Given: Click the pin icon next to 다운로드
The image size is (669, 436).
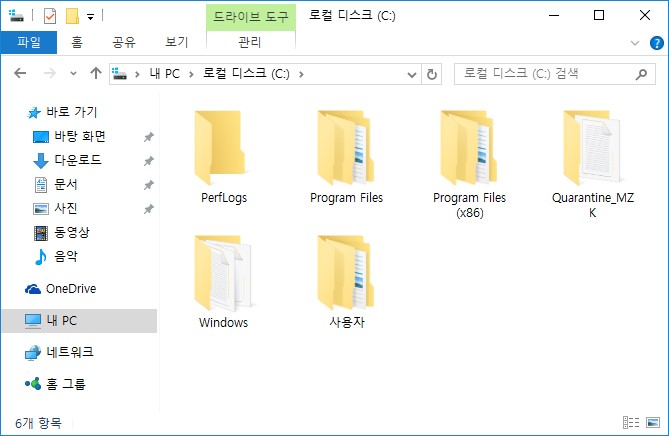Looking at the screenshot, I should (x=148, y=161).
